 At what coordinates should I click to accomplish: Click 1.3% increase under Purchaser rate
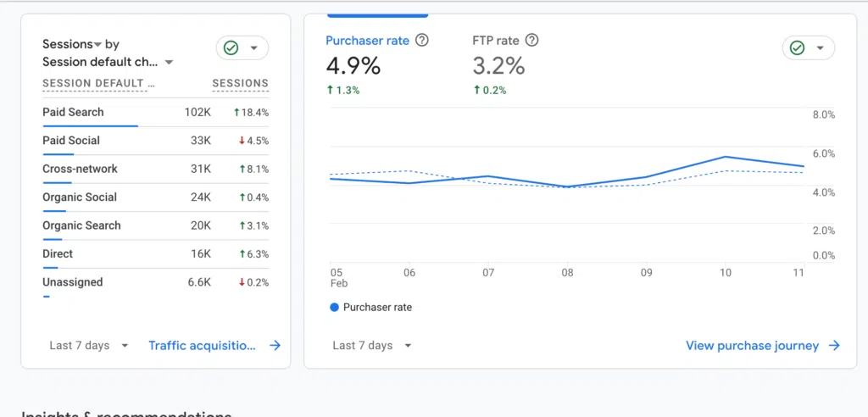343,91
